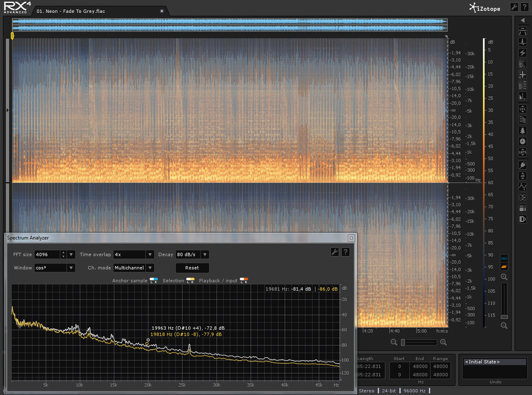Image resolution: width=532 pixels, height=395 pixels.
Task: Click the vertical amplitude zoom slider handle
Action: (x=504, y=317)
